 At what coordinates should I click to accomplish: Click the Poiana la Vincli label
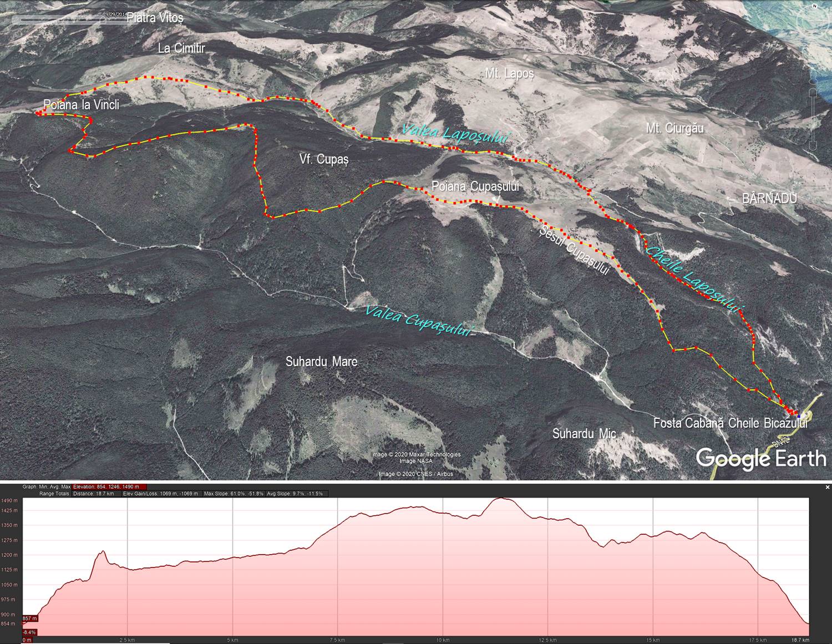click(x=81, y=105)
